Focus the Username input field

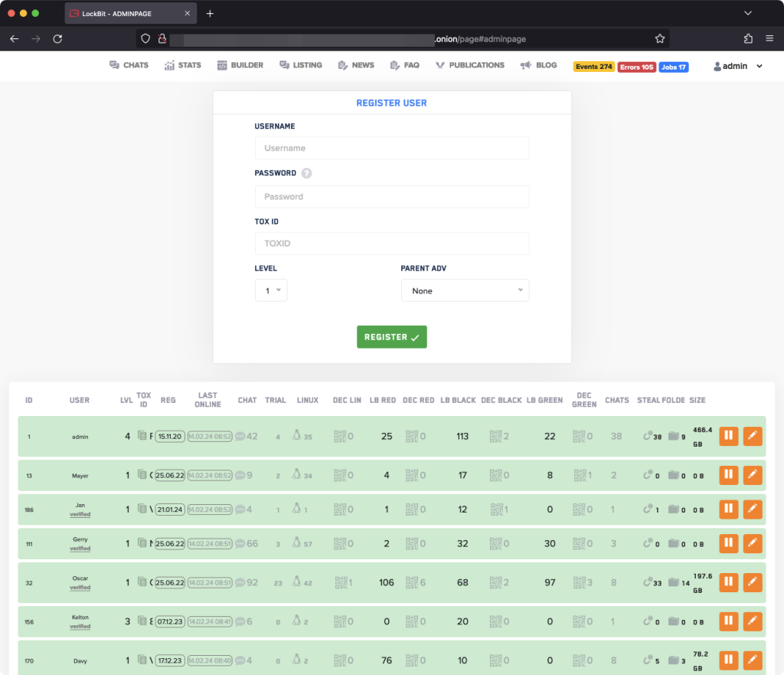pos(391,148)
